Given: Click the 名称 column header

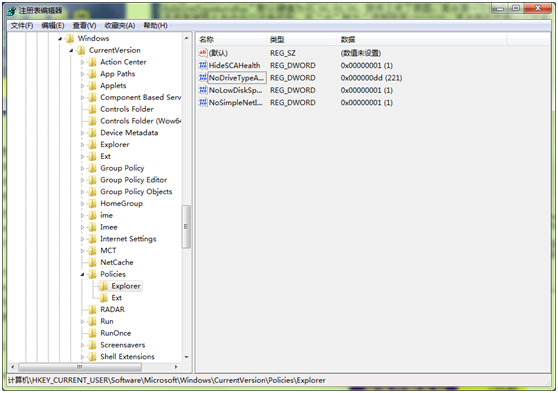Looking at the screenshot, I should (231, 40).
